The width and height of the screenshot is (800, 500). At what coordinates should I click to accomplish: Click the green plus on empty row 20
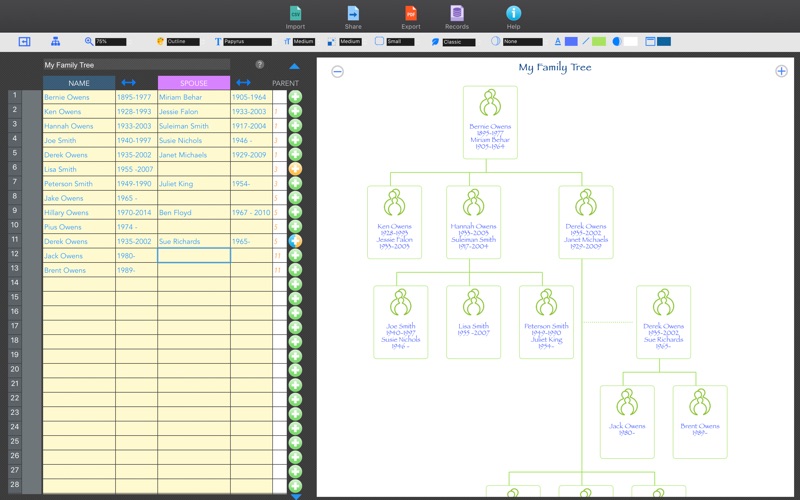[x=295, y=370]
